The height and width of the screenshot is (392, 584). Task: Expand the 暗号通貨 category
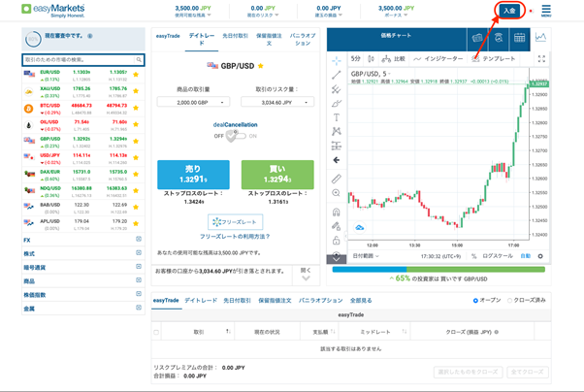(x=139, y=267)
